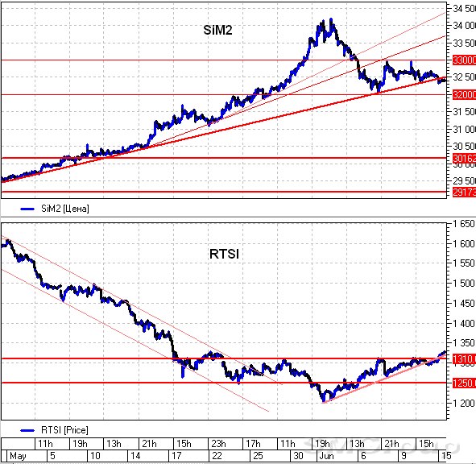
Task: Select the red 32000 price level label
Action: pyautogui.click(x=464, y=95)
